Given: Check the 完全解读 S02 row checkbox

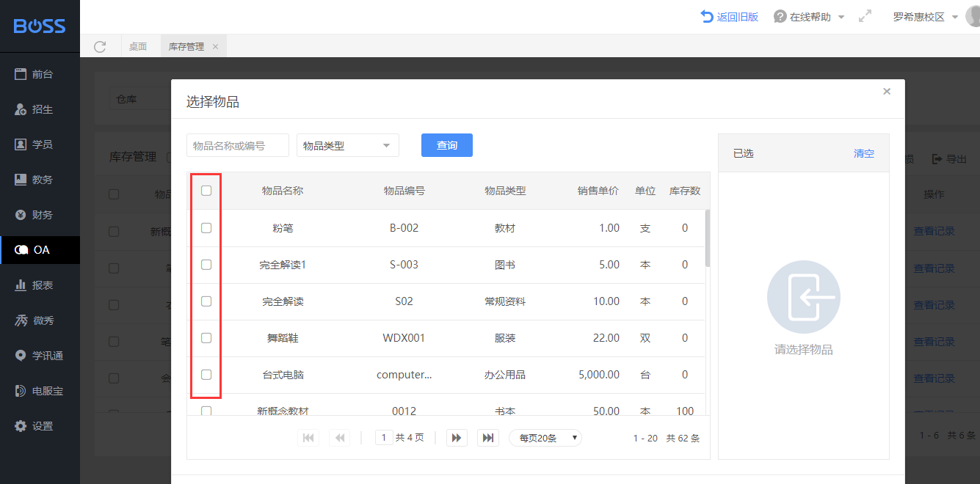Looking at the screenshot, I should 206,301.
